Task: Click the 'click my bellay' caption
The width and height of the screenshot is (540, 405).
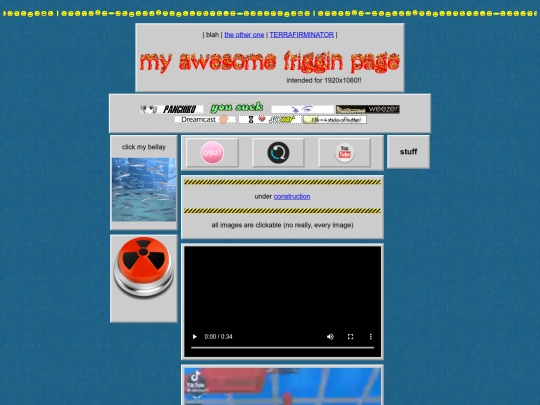Action: tap(144, 147)
